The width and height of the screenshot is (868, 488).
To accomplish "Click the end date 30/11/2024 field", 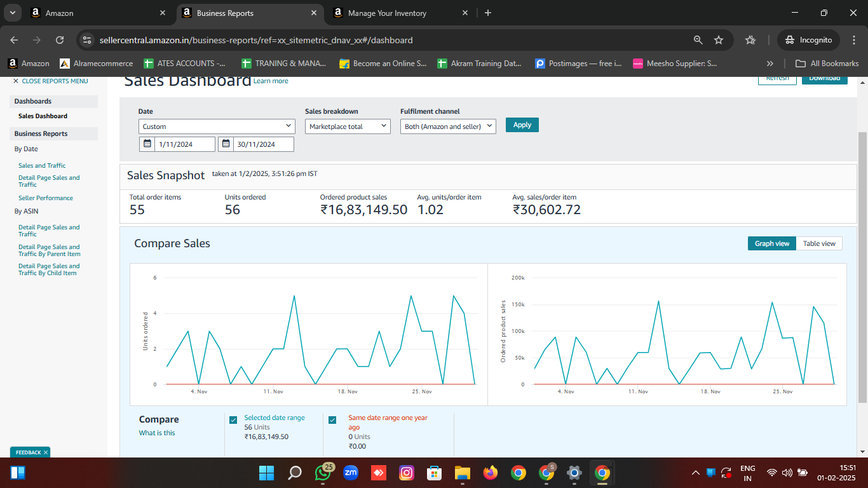I will (x=263, y=144).
